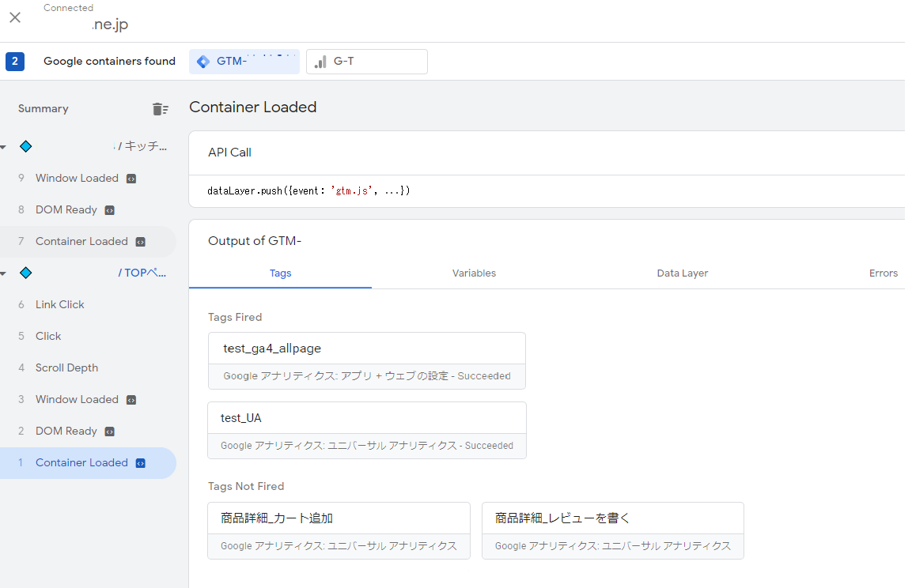Screen dimensions: 912x588
Task: Clear the summary event list icon
Action: coord(160,109)
